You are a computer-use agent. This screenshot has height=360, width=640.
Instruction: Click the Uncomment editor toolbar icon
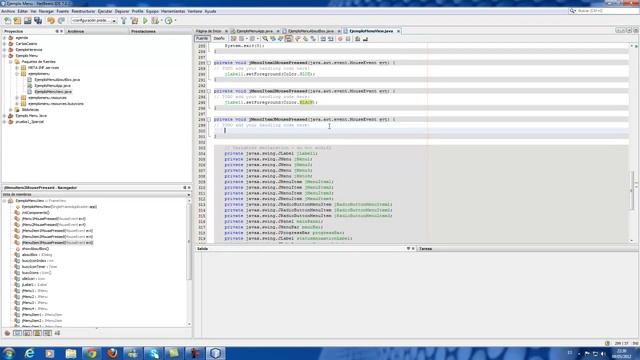coord(365,39)
